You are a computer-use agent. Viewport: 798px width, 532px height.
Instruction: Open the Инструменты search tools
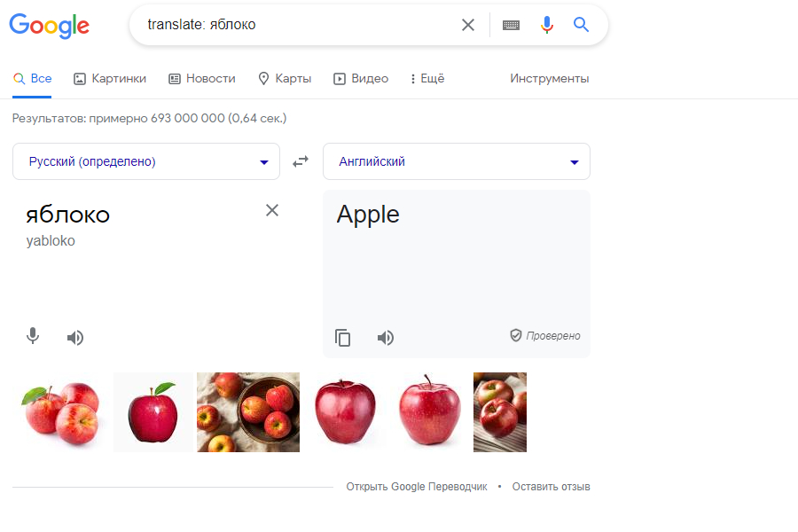coord(549,78)
